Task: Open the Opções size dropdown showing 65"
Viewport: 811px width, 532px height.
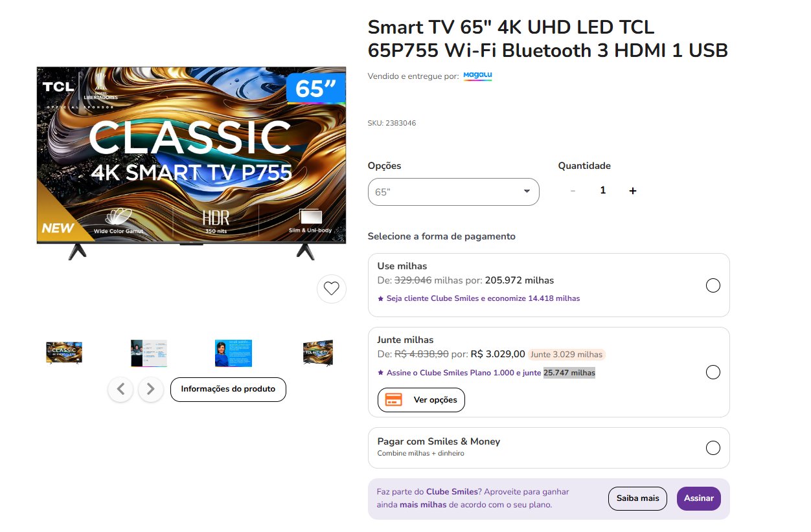Action: pos(453,192)
